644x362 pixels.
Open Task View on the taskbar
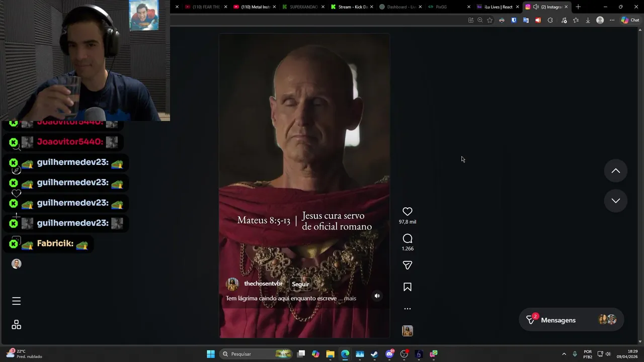(301, 354)
